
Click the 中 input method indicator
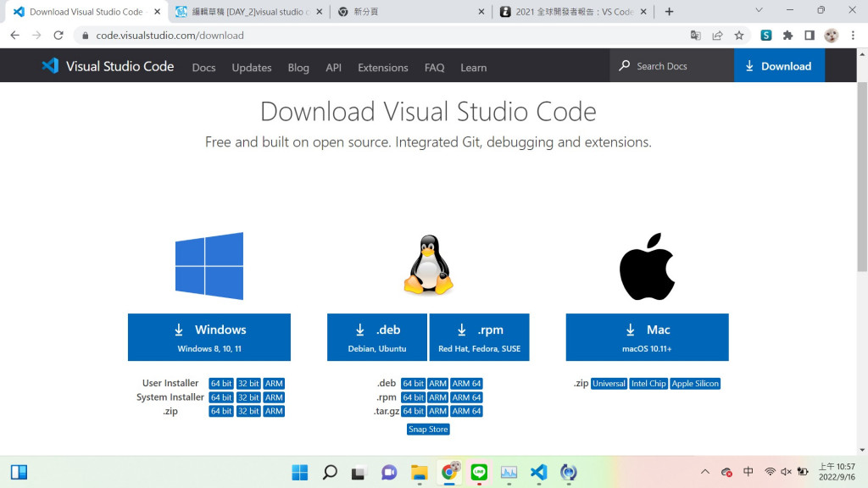point(748,471)
